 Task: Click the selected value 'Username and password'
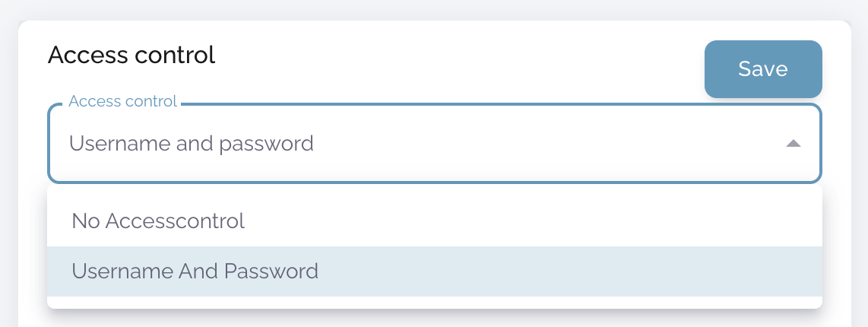click(x=192, y=143)
